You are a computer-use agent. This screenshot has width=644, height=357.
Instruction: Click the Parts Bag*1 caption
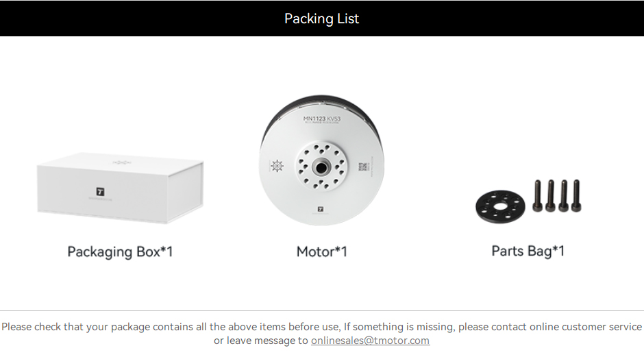(x=528, y=251)
